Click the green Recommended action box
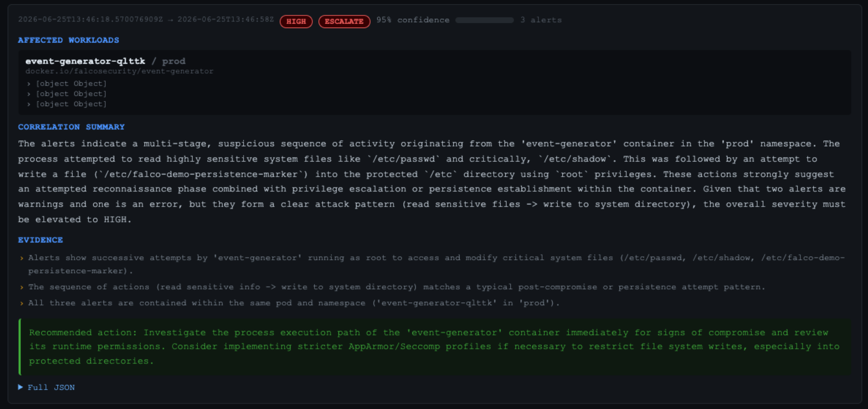Screen dimensions: 868x409 (435, 347)
